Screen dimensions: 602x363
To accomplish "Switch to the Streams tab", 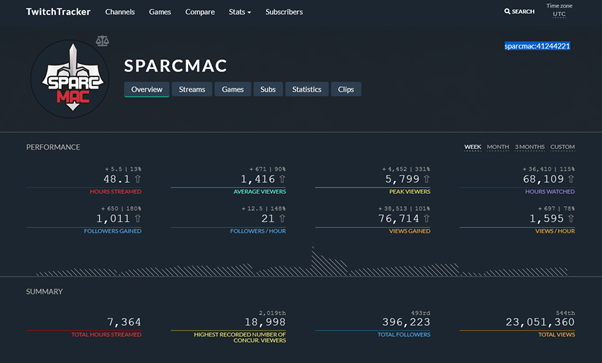I will tap(192, 90).
